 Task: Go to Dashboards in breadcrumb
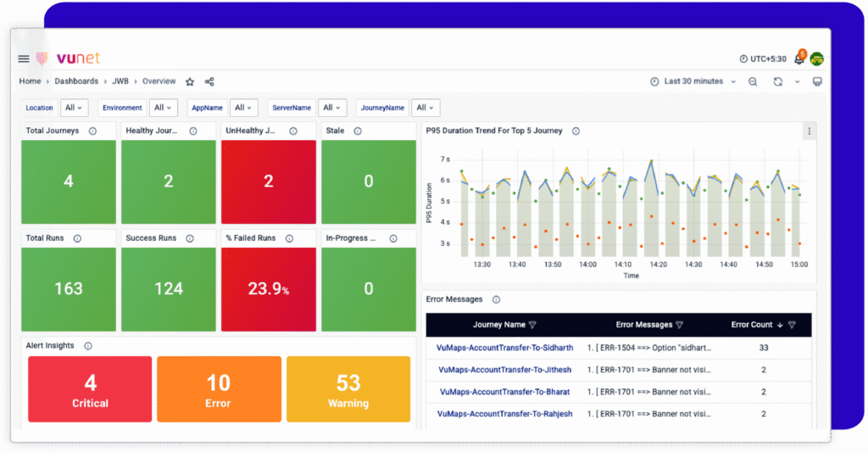76,81
